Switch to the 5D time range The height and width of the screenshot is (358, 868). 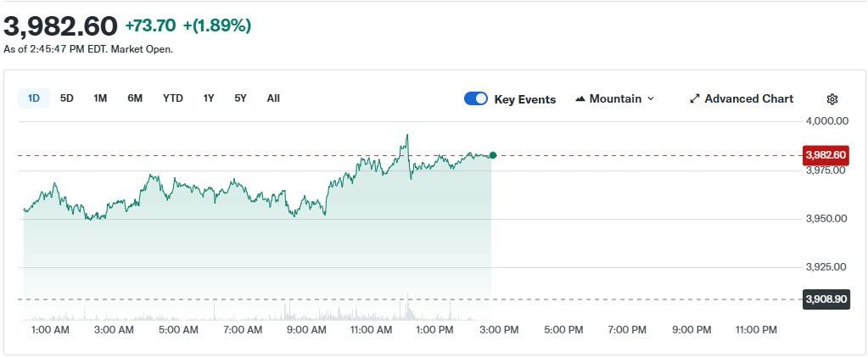[x=67, y=98]
